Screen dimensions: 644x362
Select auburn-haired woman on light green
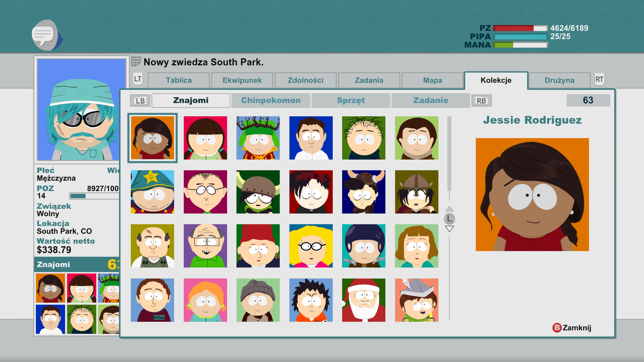[417, 246]
